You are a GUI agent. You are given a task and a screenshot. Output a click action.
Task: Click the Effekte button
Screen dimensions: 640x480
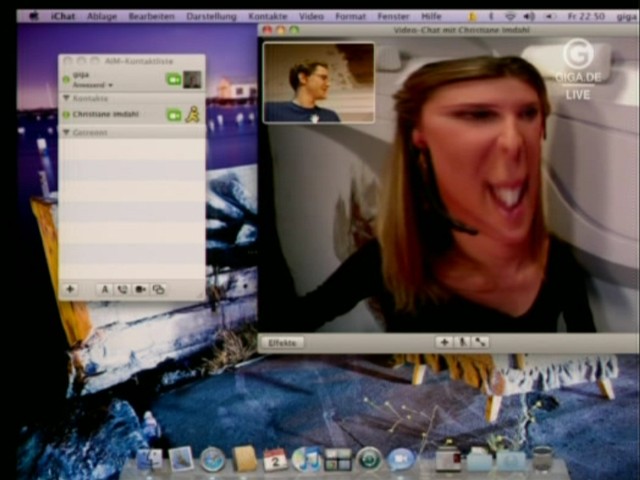[x=282, y=342]
